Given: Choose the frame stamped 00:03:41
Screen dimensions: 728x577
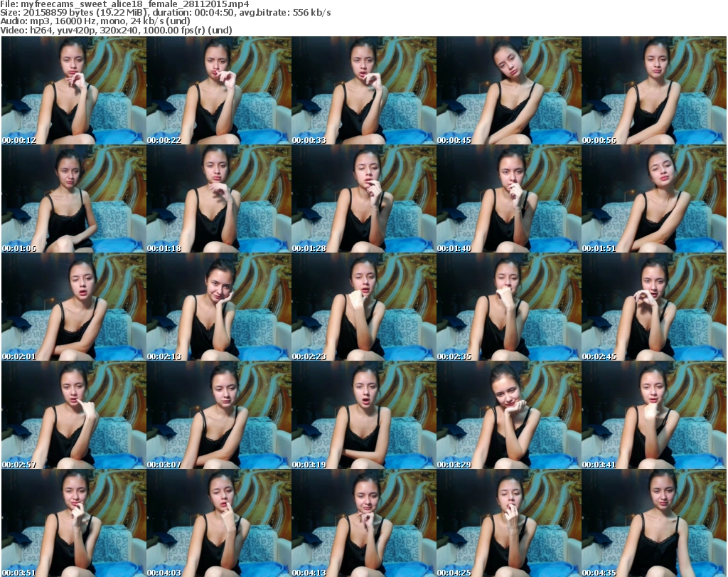Looking at the screenshot, I should (654, 415).
